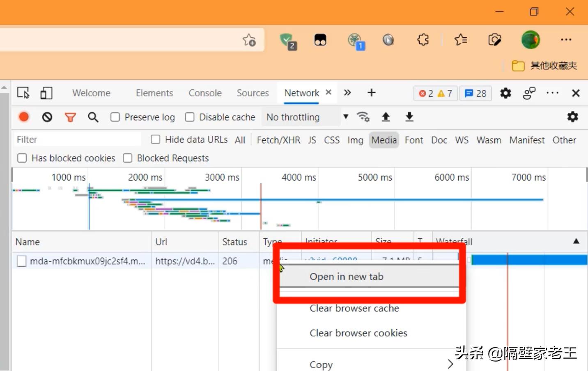This screenshot has width=588, height=371.
Task: Open Network panel settings gear
Action: pos(572,117)
